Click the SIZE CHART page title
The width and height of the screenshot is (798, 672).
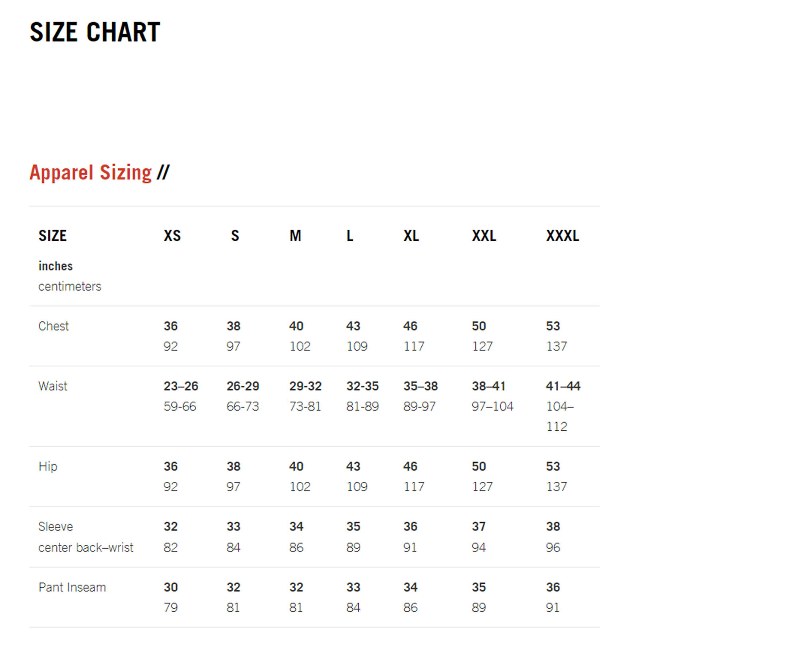95,32
